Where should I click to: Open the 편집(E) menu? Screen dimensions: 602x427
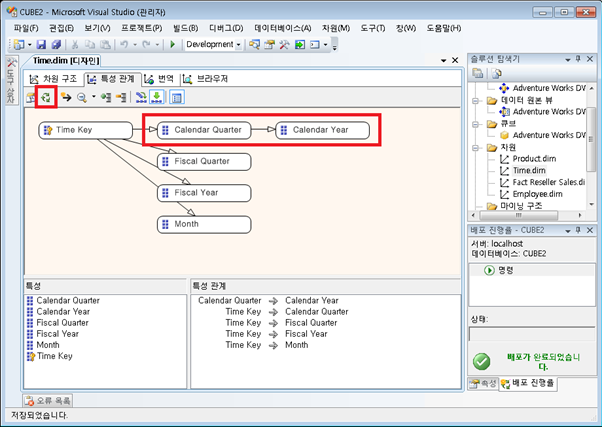(61, 28)
